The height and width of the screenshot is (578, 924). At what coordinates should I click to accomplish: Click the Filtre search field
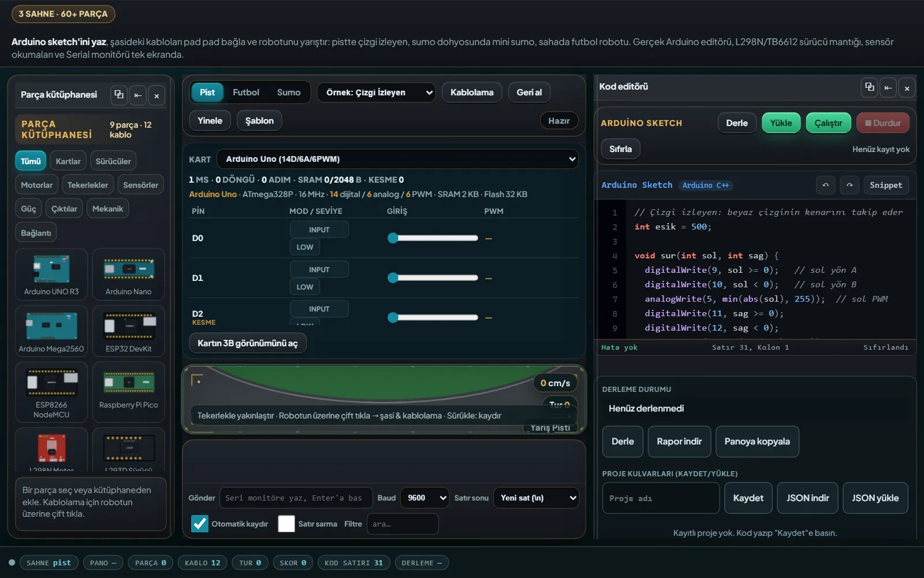403,524
